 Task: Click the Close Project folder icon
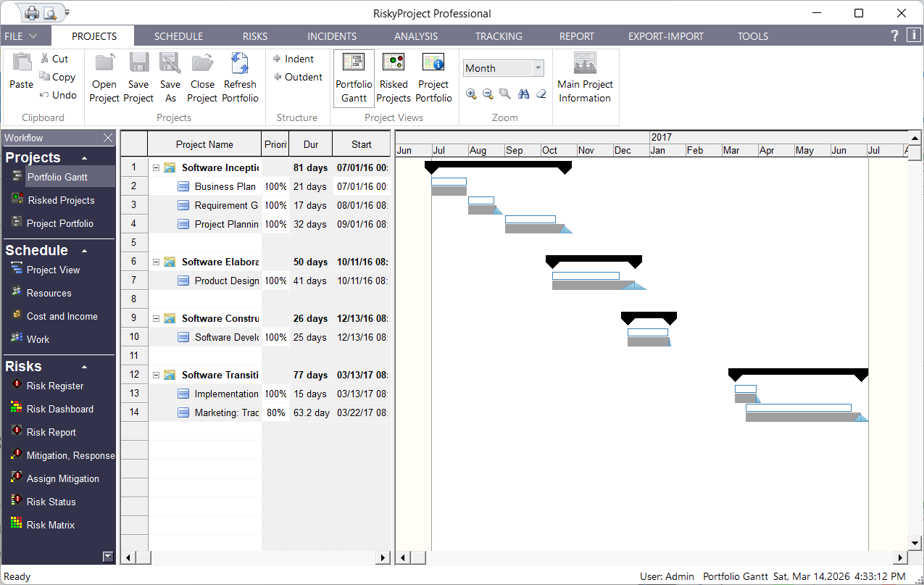pyautogui.click(x=202, y=64)
